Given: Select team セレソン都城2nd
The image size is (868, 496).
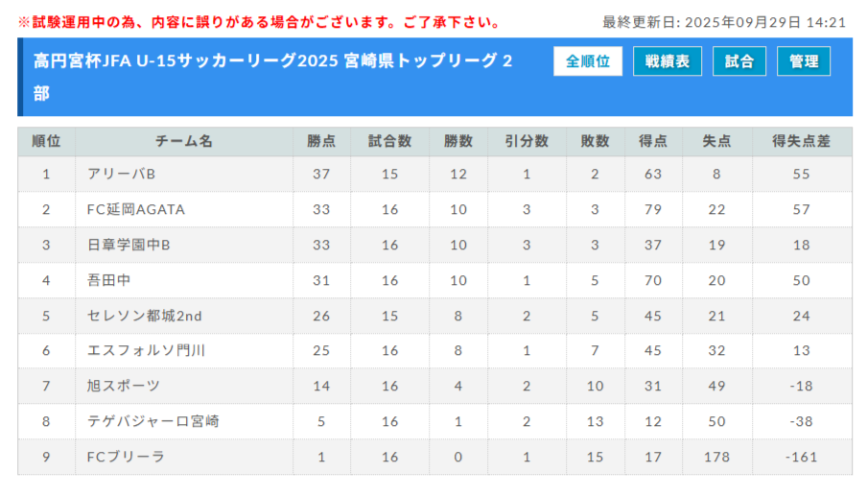Looking at the screenshot, I should pyautogui.click(x=144, y=316).
